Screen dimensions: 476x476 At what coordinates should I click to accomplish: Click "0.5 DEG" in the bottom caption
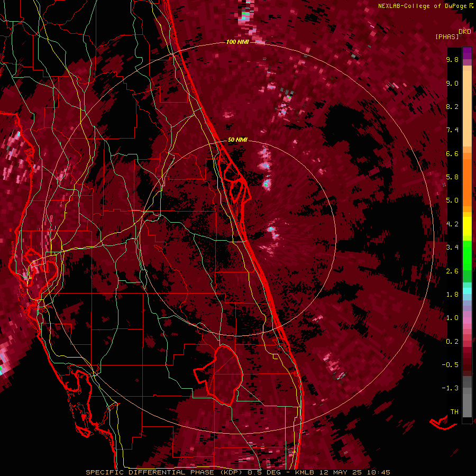click(x=263, y=472)
